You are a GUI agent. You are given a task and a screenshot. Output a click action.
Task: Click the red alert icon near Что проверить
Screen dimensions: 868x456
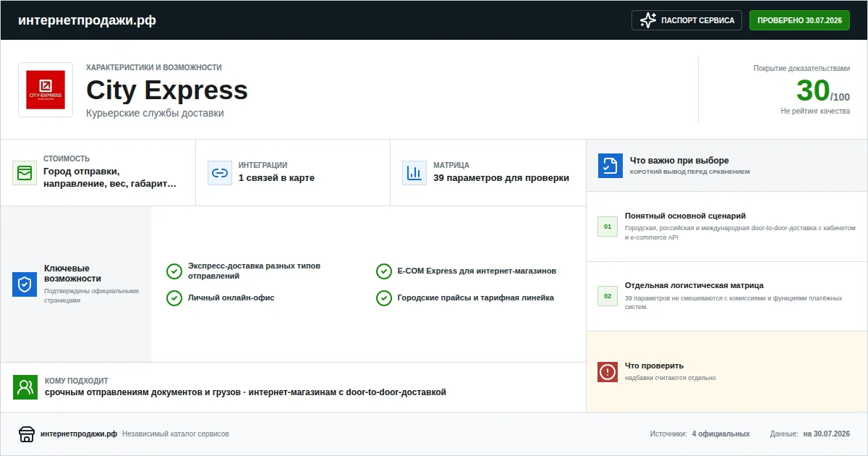click(608, 372)
